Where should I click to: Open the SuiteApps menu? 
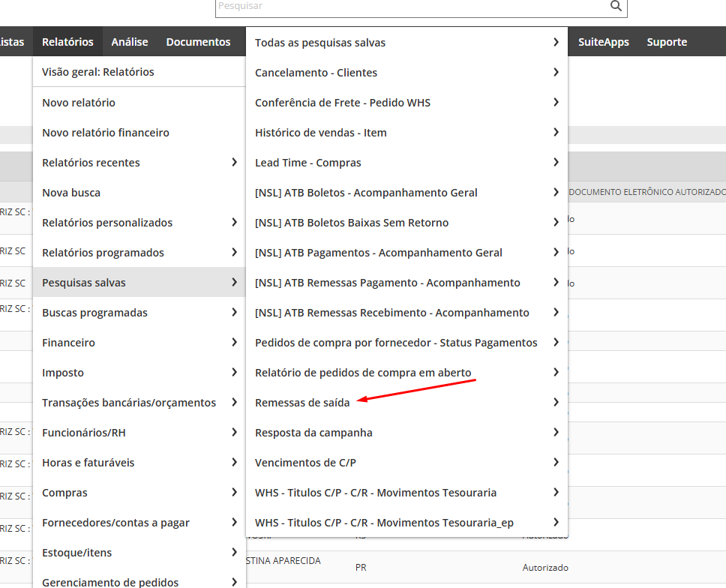[603, 42]
